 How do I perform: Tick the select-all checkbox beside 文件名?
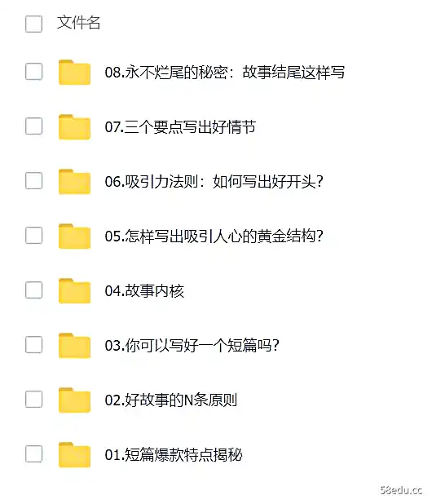33,24
